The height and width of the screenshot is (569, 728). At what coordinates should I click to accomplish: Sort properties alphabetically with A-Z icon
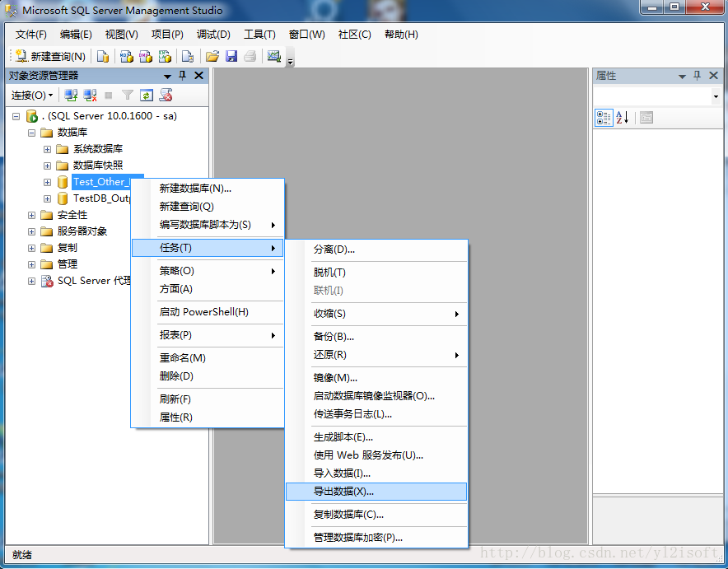[x=622, y=118]
